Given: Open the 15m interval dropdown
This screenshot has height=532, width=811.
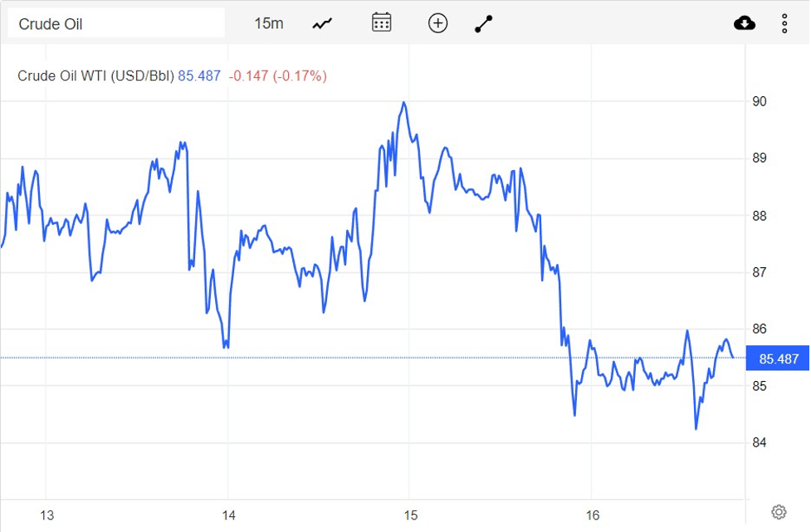Looking at the screenshot, I should 268,23.
